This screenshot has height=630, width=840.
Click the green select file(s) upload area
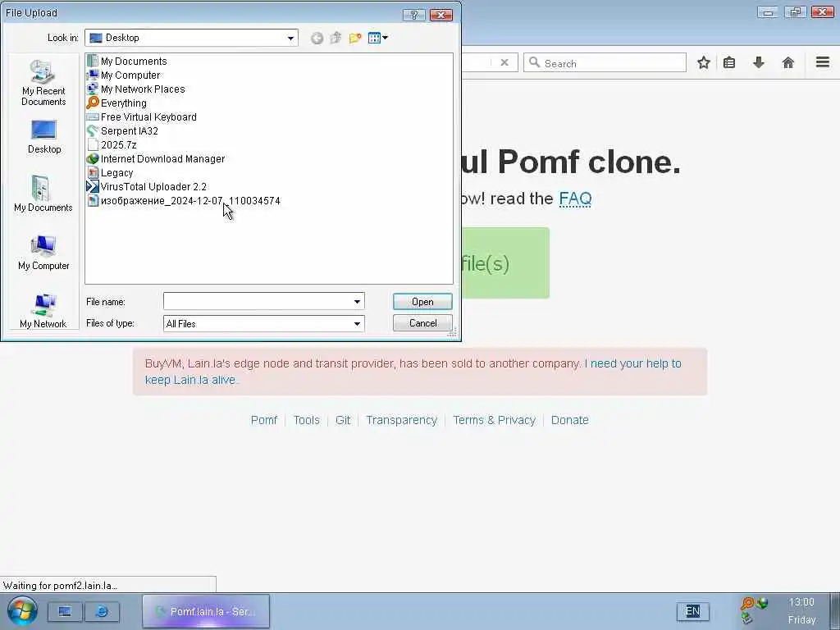pyautogui.click(x=505, y=263)
